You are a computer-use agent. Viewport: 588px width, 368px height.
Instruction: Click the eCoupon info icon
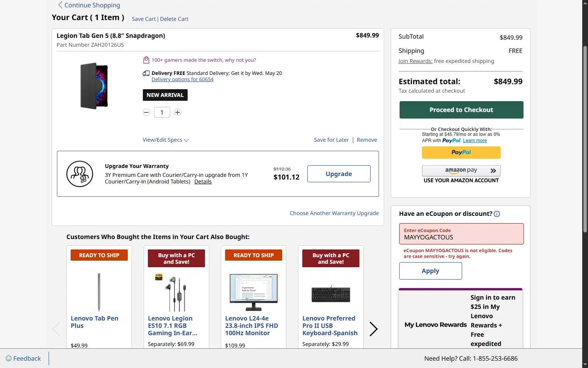pyautogui.click(x=497, y=214)
